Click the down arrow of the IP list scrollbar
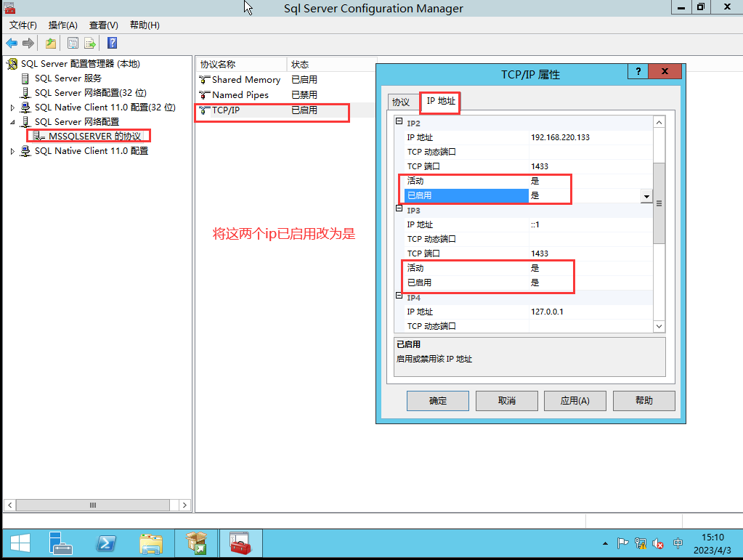Viewport: 743px width, 560px height. 659,326
